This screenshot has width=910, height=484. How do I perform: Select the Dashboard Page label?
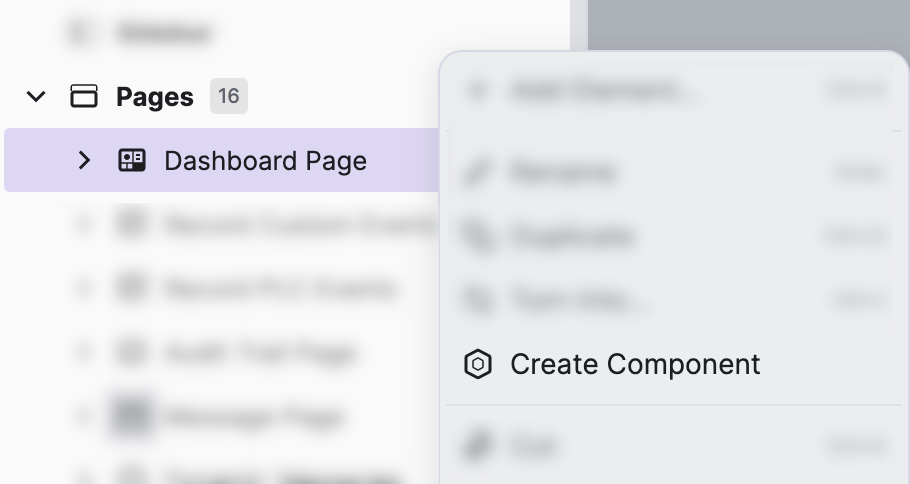[x=265, y=161]
